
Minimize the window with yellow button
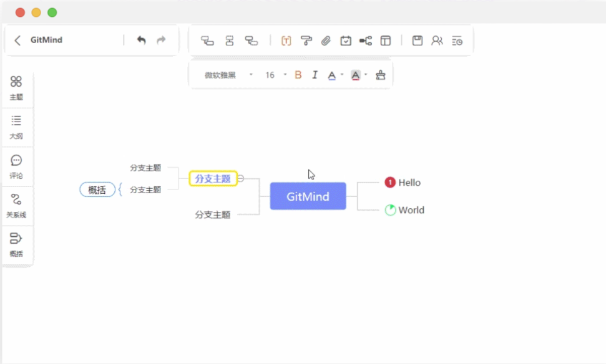[36, 12]
